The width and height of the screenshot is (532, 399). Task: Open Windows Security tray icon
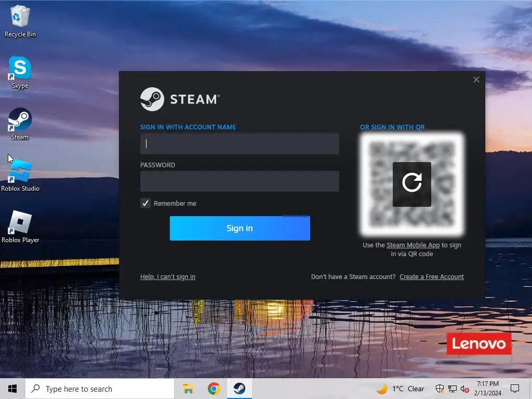point(440,389)
